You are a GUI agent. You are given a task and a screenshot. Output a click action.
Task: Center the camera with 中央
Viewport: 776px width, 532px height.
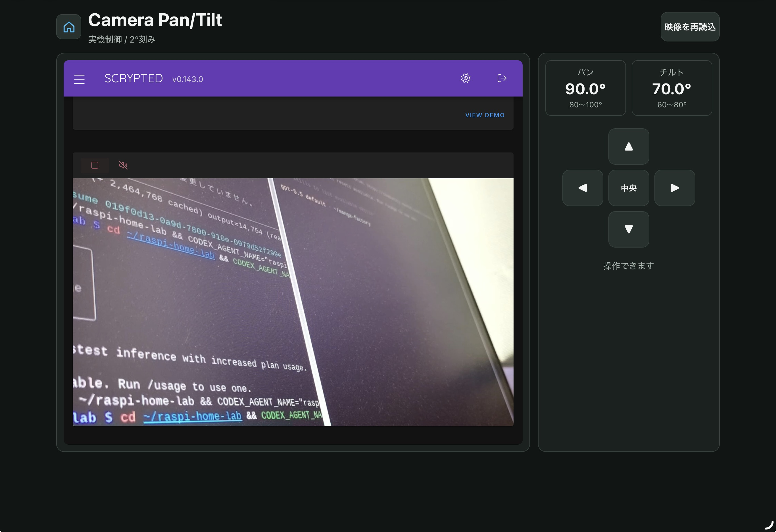[628, 188]
